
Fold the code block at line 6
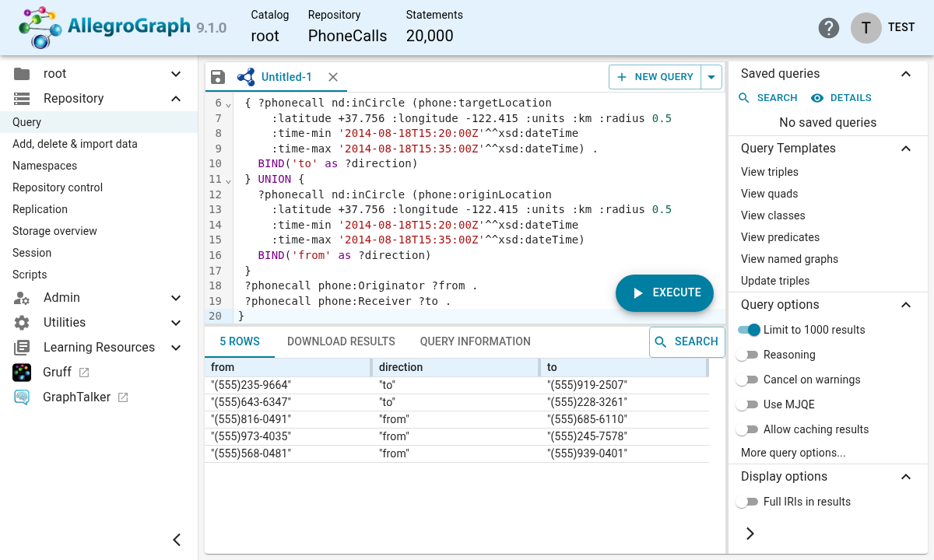229,104
